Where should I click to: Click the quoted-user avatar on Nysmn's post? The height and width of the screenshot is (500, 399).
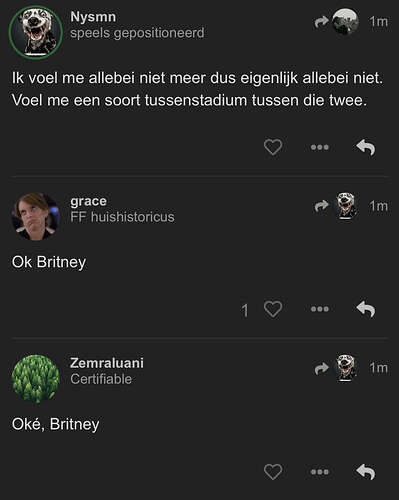[346, 21]
